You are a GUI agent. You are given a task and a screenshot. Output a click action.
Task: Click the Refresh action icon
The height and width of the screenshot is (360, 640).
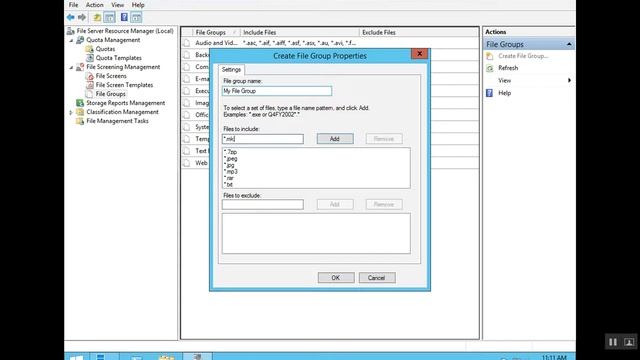[x=490, y=68]
